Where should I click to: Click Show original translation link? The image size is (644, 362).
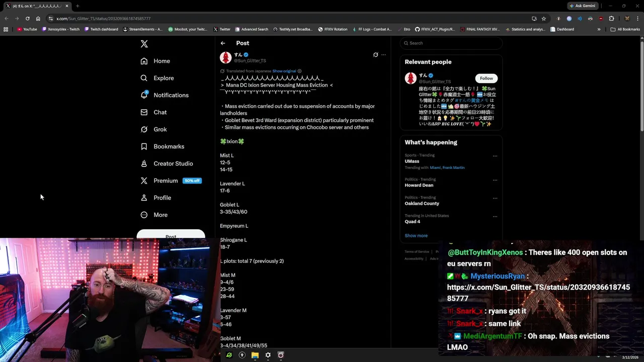click(284, 71)
